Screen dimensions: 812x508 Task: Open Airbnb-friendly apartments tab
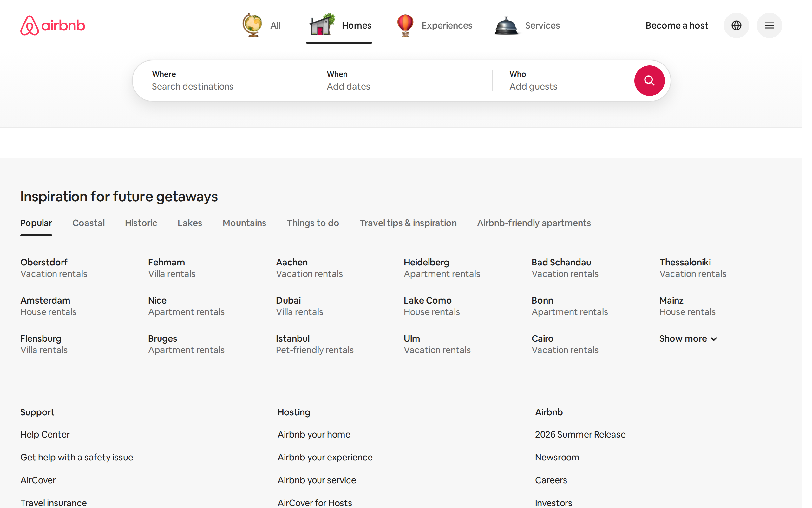click(534, 223)
